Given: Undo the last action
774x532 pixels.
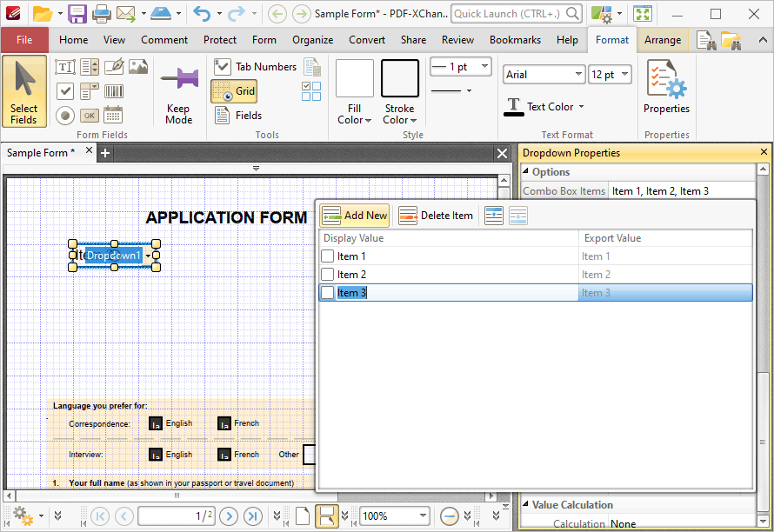Looking at the screenshot, I should tap(202, 14).
